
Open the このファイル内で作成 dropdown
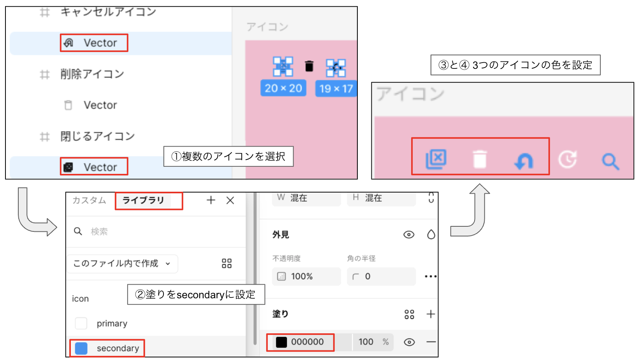[x=122, y=264]
